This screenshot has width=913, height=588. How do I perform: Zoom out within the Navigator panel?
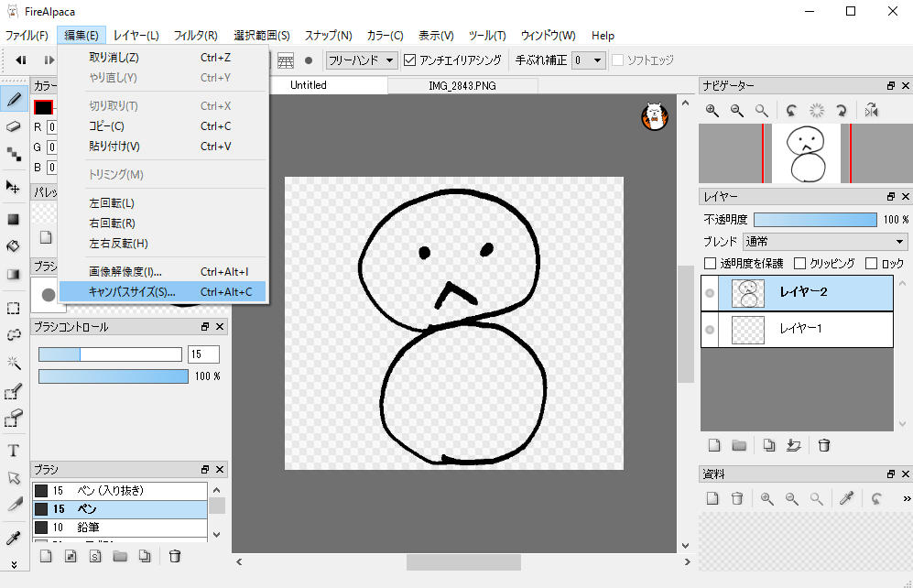736,110
